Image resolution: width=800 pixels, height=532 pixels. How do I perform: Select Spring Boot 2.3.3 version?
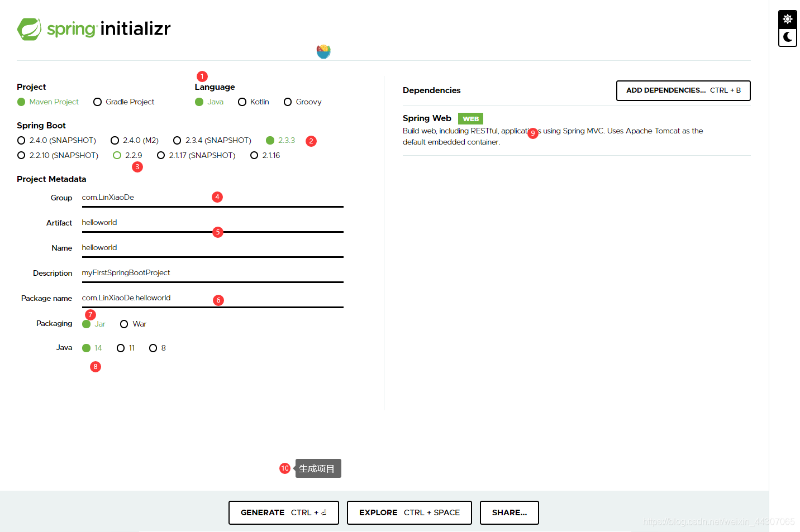pos(280,140)
